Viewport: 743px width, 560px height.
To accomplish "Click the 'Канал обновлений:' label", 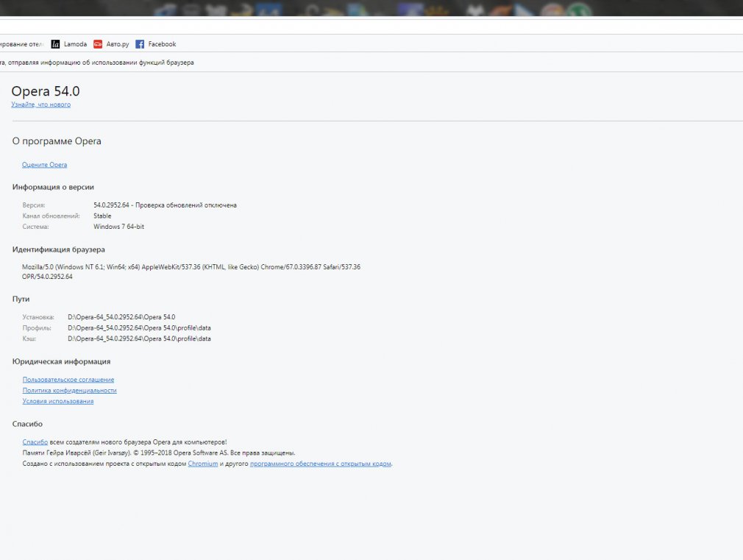I will [x=51, y=216].
